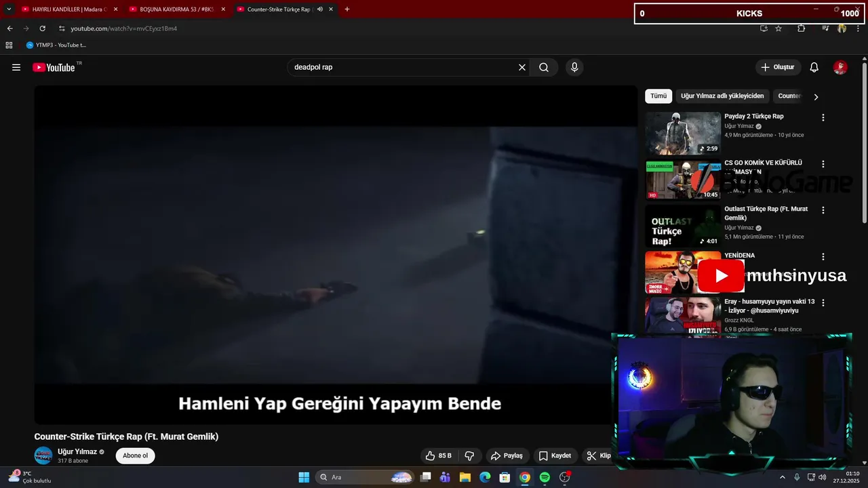Go back with the browser arrow
The height and width of the screenshot is (488, 868).
pyautogui.click(x=9, y=28)
